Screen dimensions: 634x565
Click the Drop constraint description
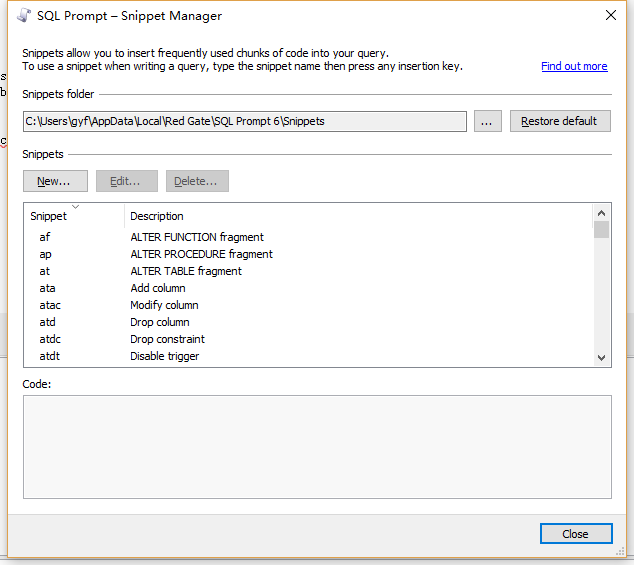coord(167,339)
